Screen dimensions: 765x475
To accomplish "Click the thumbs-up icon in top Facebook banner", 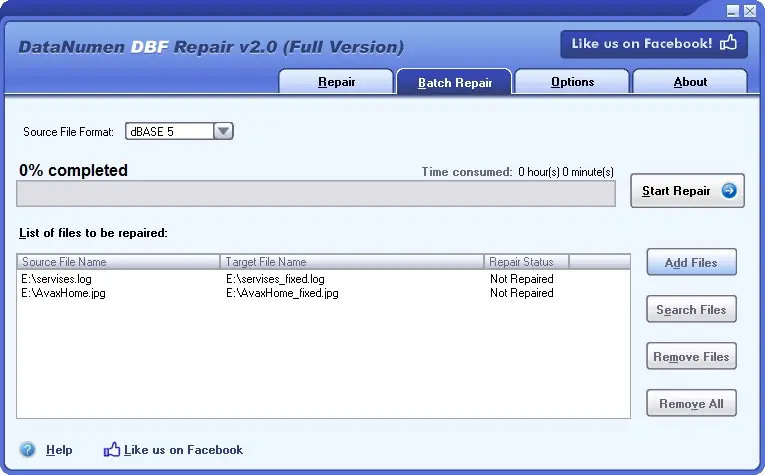I will click(x=728, y=43).
